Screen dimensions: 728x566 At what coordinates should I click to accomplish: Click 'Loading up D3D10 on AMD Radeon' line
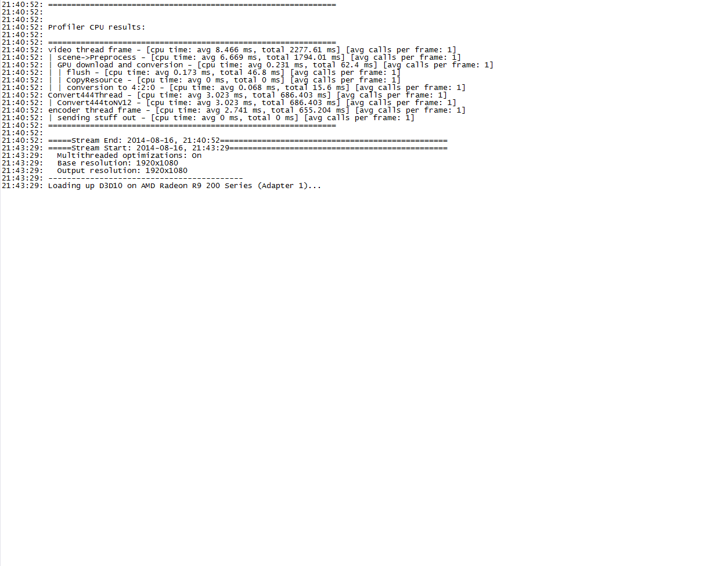(x=185, y=186)
